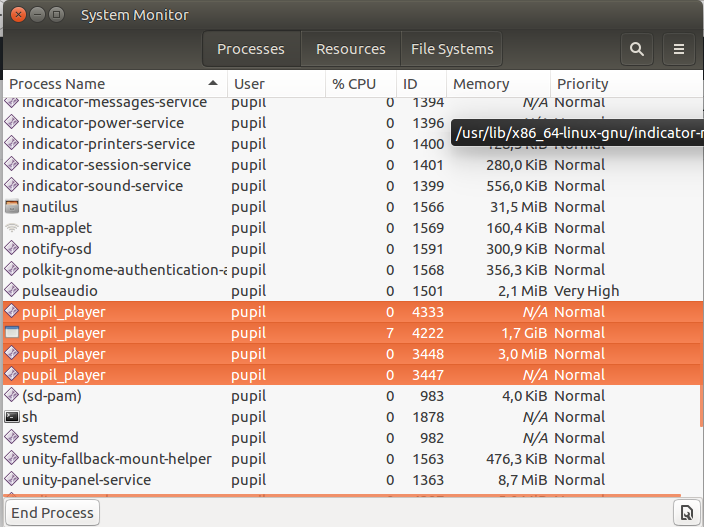The width and height of the screenshot is (704, 527).
Task: Sort by Process Name column header
Action: tap(114, 84)
